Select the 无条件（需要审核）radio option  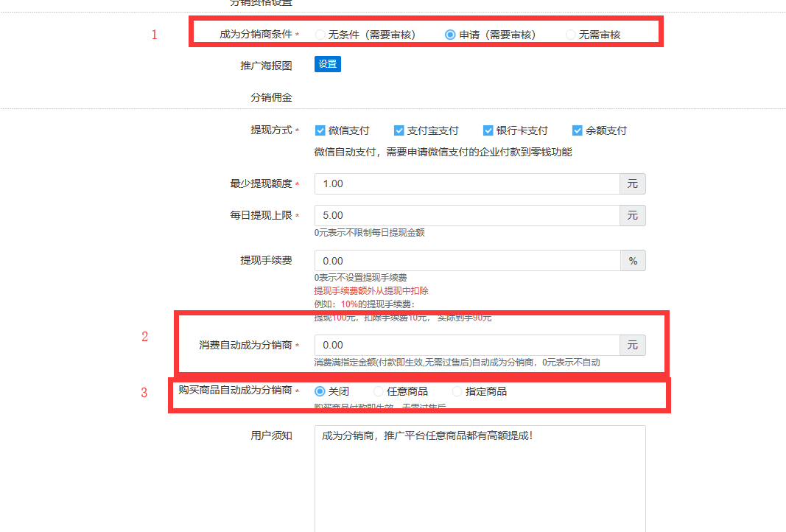click(x=320, y=35)
